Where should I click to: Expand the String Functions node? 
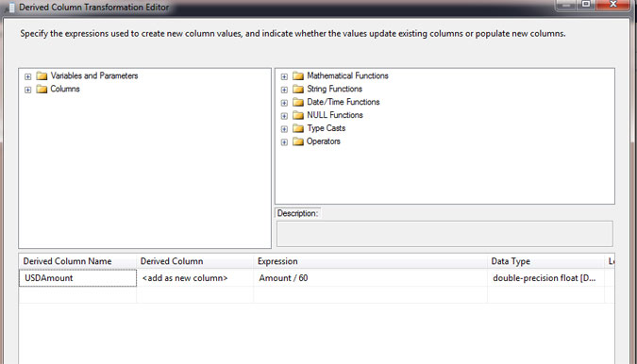(284, 90)
